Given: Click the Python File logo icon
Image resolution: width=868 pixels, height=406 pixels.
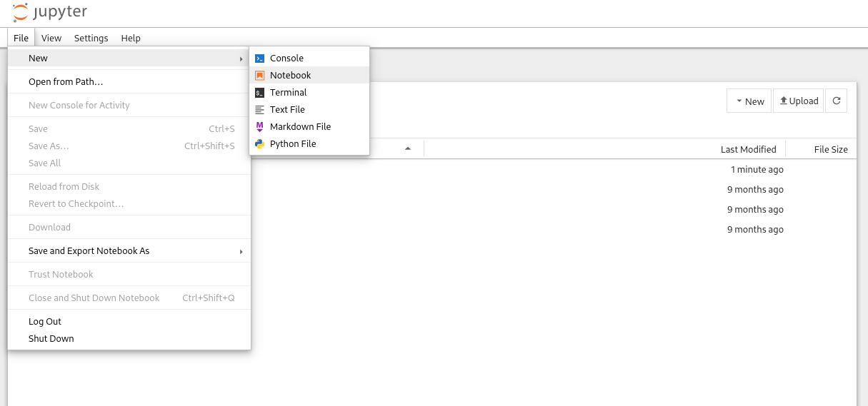Looking at the screenshot, I should (x=259, y=144).
